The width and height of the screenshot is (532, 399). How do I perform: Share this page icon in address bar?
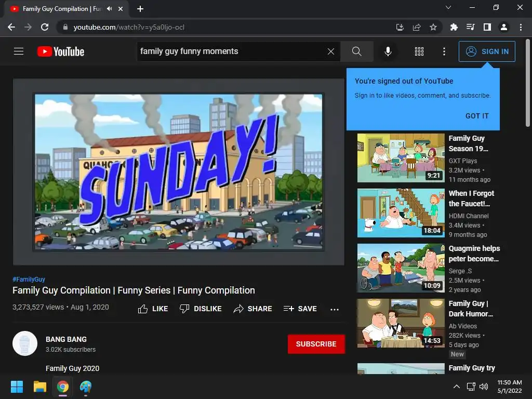coord(417,27)
